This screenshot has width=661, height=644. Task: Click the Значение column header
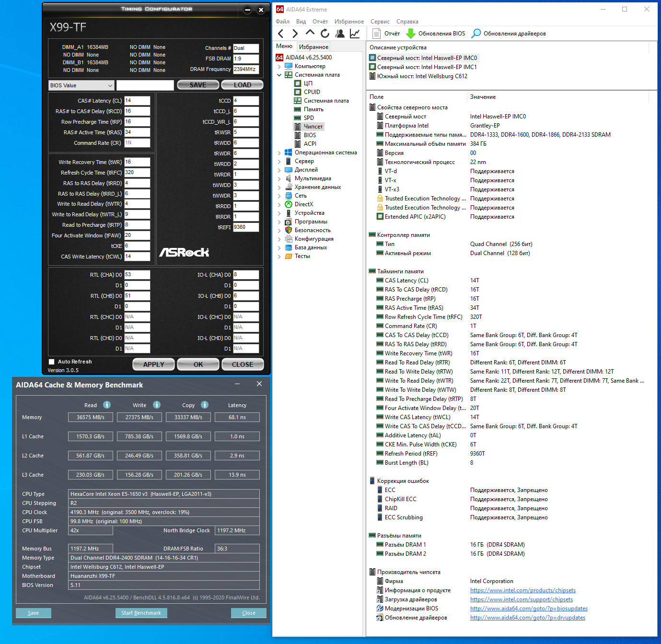pos(557,97)
